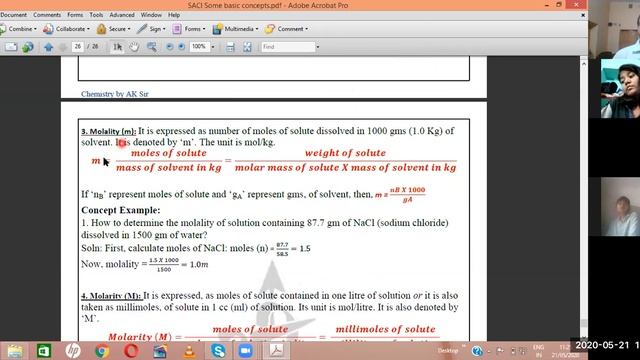The width and height of the screenshot is (640, 360).
Task: Click the Find search box
Action: point(288,47)
